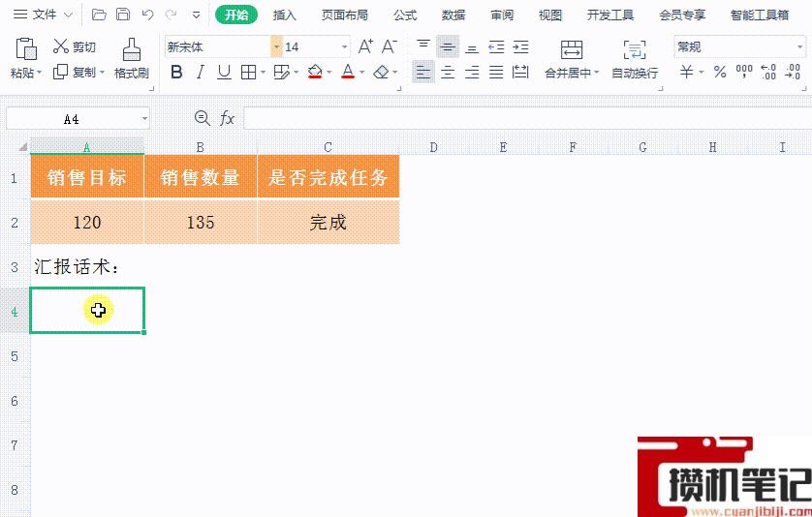Align text right icon
This screenshot has width=812, height=517.
click(x=472, y=72)
